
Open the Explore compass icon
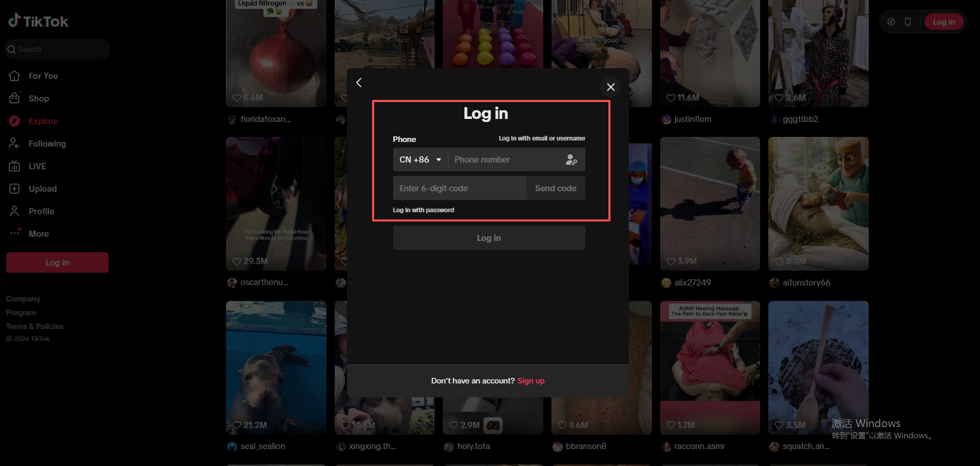pyautogui.click(x=14, y=121)
